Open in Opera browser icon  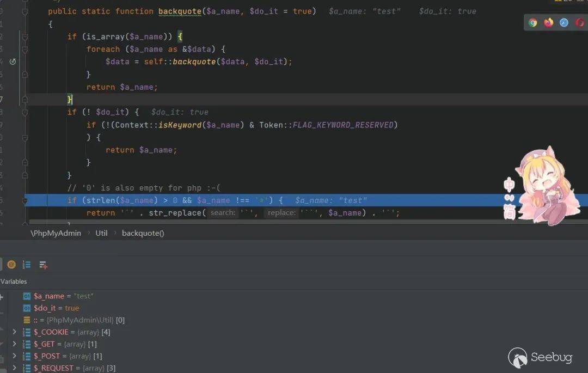pos(580,22)
